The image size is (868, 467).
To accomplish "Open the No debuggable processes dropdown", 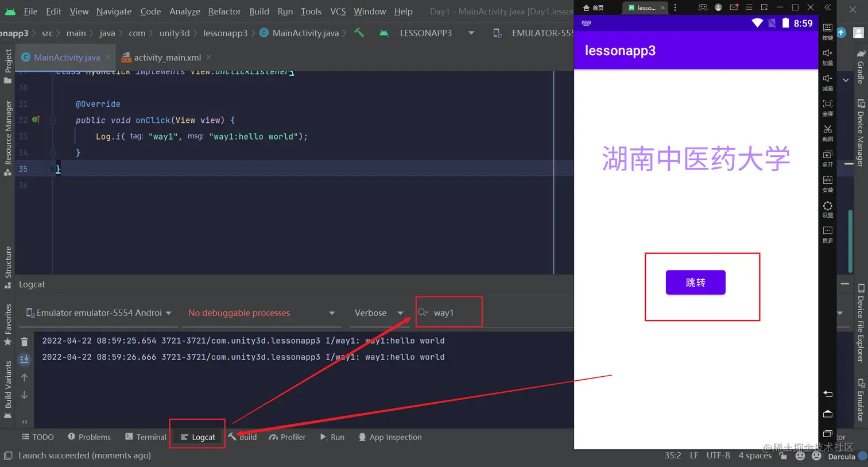I will coord(261,312).
